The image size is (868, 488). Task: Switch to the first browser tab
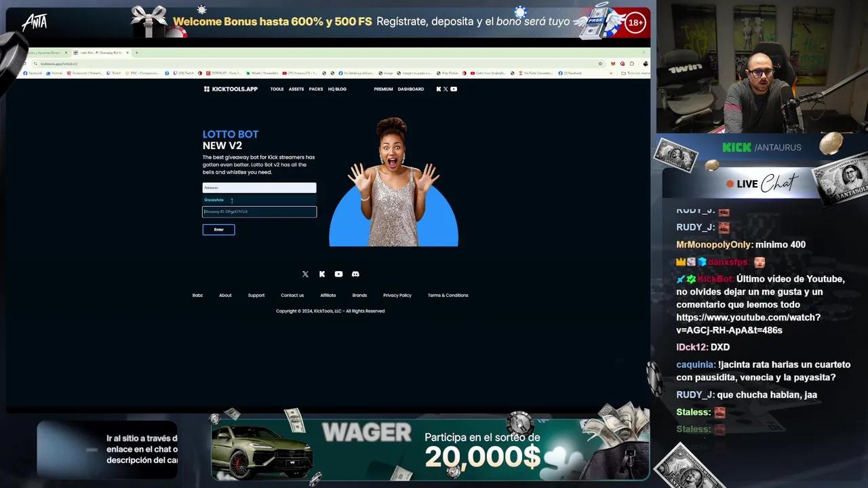pos(47,52)
